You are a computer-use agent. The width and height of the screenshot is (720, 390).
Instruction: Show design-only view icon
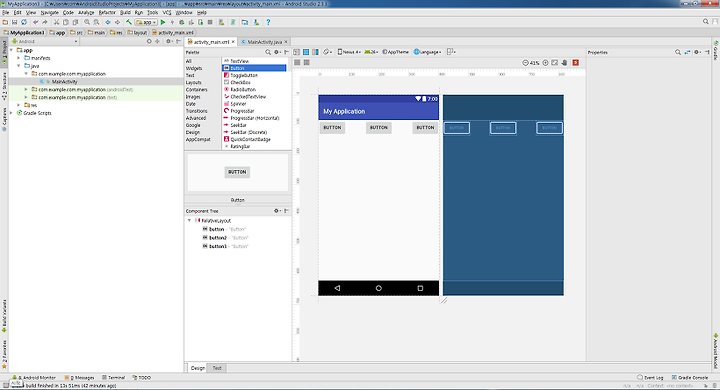point(297,52)
